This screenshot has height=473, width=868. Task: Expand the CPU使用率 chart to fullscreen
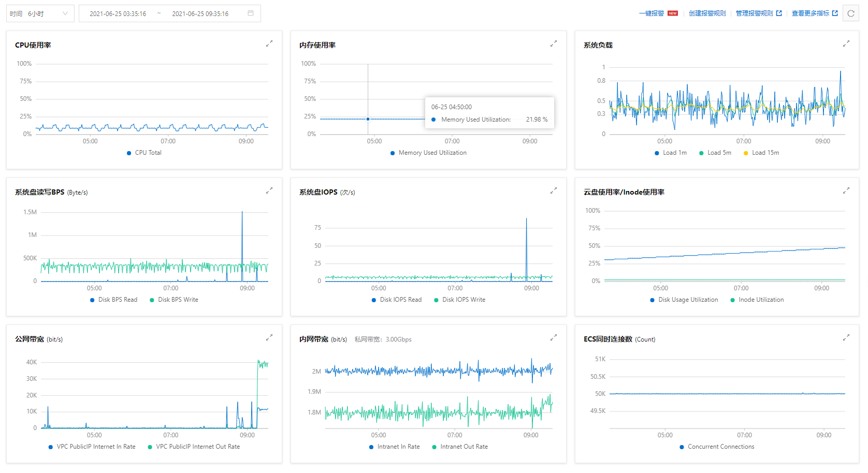(269, 44)
